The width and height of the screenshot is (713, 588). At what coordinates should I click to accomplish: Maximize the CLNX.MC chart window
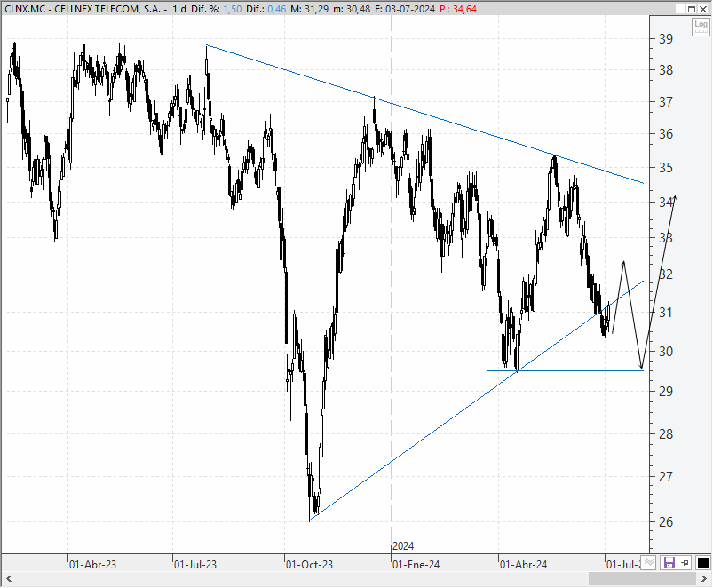pyautogui.click(x=691, y=9)
